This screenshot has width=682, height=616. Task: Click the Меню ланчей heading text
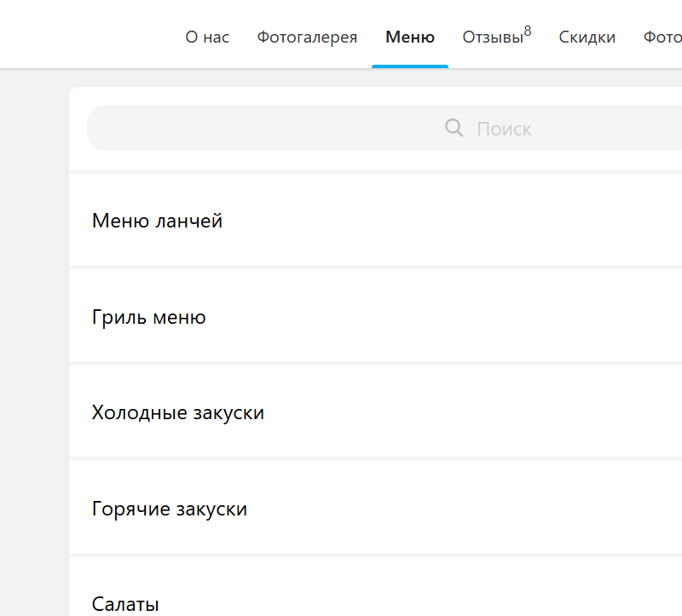[157, 221]
